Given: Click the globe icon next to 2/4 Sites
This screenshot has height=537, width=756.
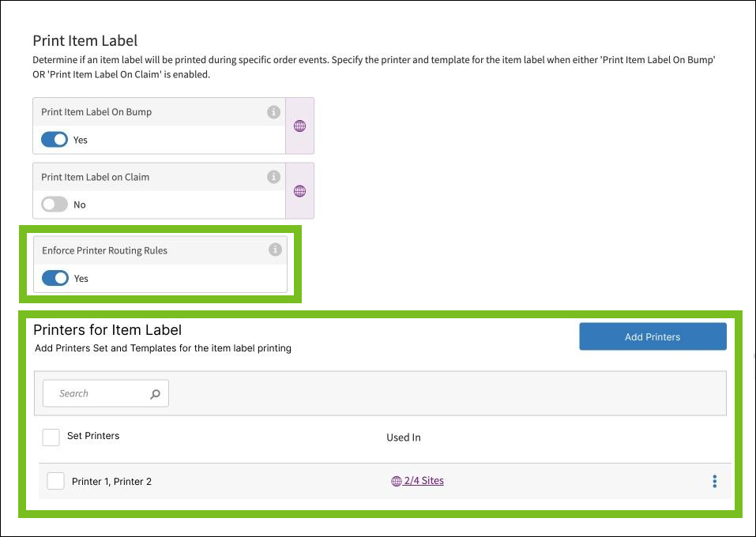Looking at the screenshot, I should coord(397,481).
